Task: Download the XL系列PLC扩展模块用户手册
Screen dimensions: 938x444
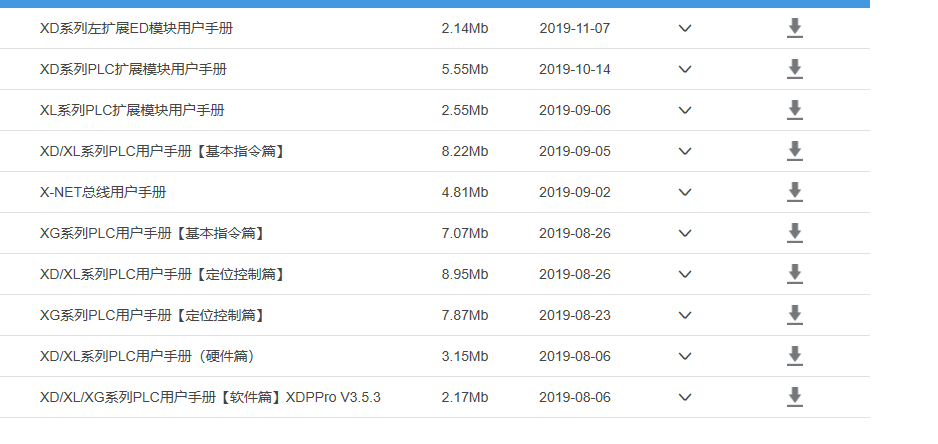Action: tap(795, 110)
